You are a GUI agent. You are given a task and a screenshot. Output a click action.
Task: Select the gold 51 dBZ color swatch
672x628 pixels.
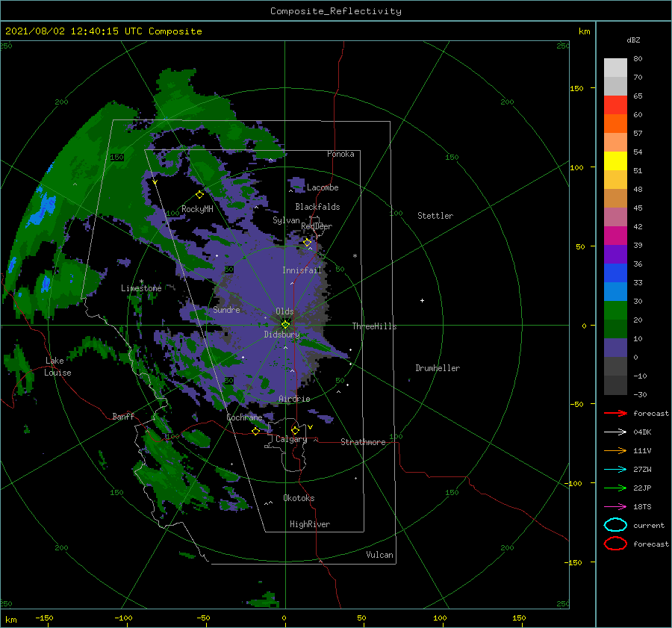coord(615,180)
